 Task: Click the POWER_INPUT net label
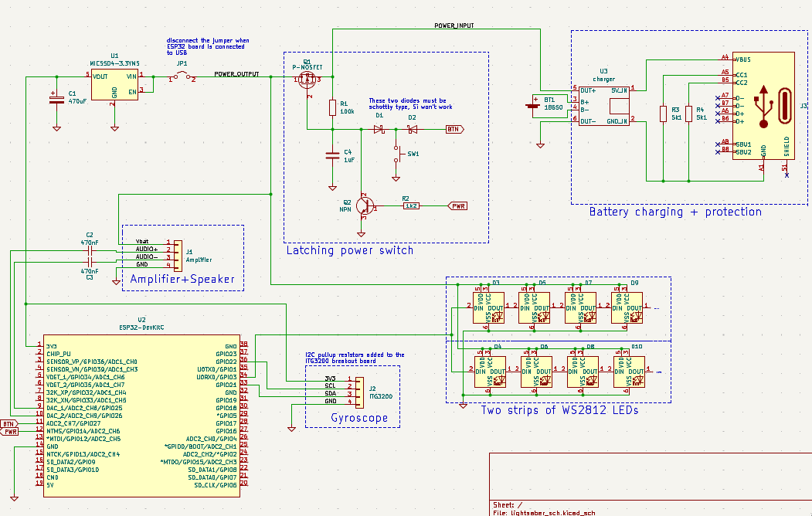[454, 25]
